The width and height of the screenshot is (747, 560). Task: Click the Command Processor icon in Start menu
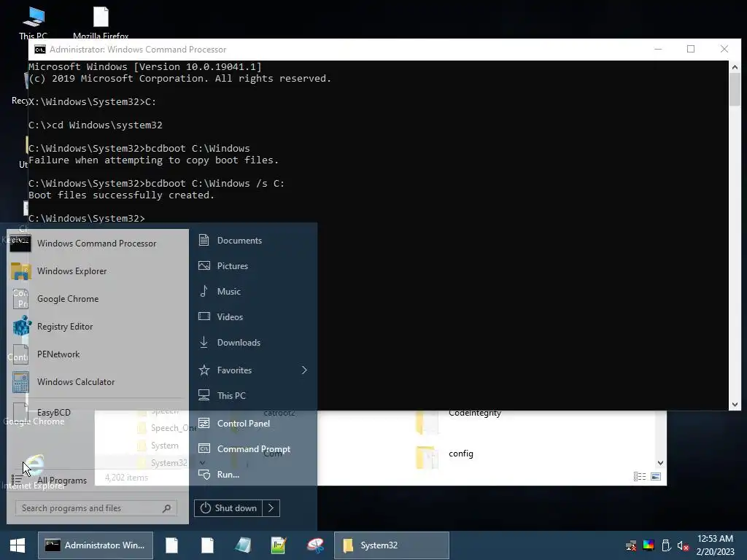click(x=20, y=244)
